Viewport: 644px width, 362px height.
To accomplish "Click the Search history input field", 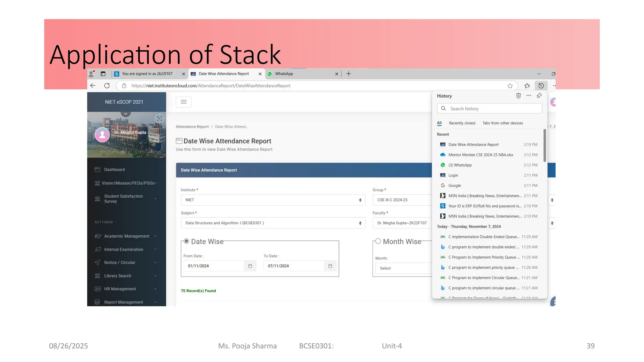I will point(490,108).
